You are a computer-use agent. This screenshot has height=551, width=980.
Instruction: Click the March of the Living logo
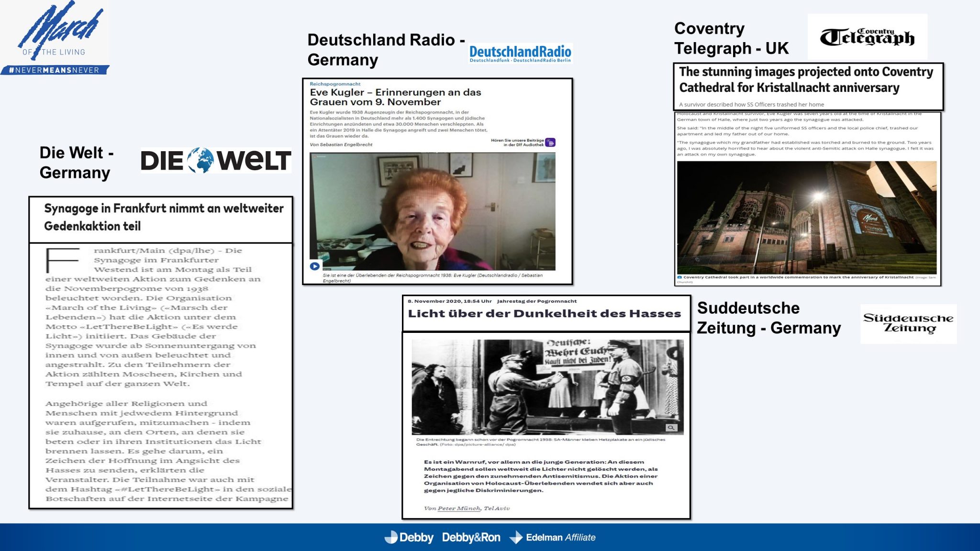(60, 31)
